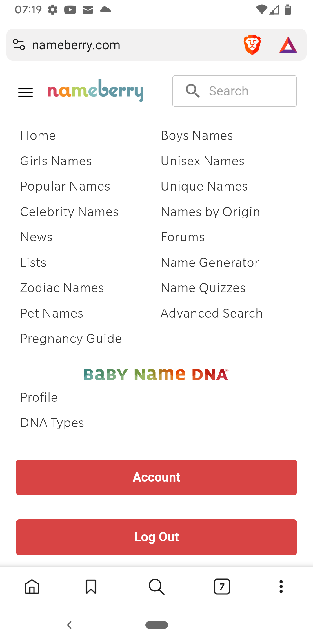The height and width of the screenshot is (644, 313).
Task: Open the Brave Shields lion icon
Action: click(x=252, y=45)
